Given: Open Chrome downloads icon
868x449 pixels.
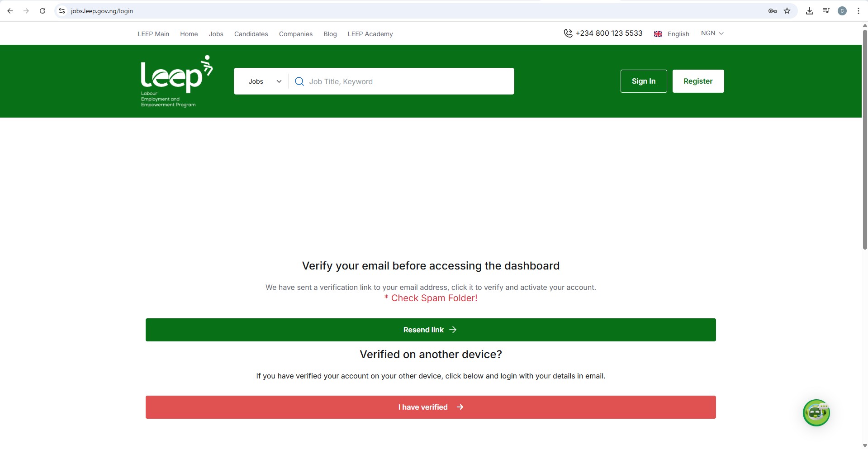Looking at the screenshot, I should coord(810,11).
